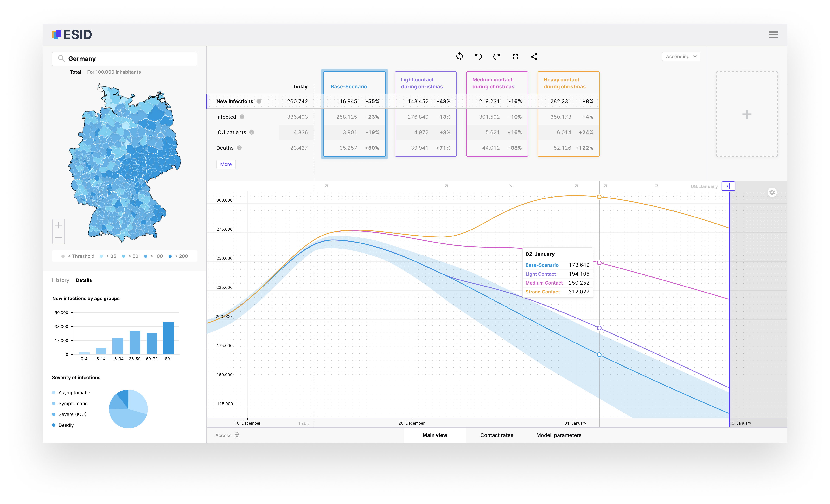Click info icon next to ICU patients

[252, 132]
